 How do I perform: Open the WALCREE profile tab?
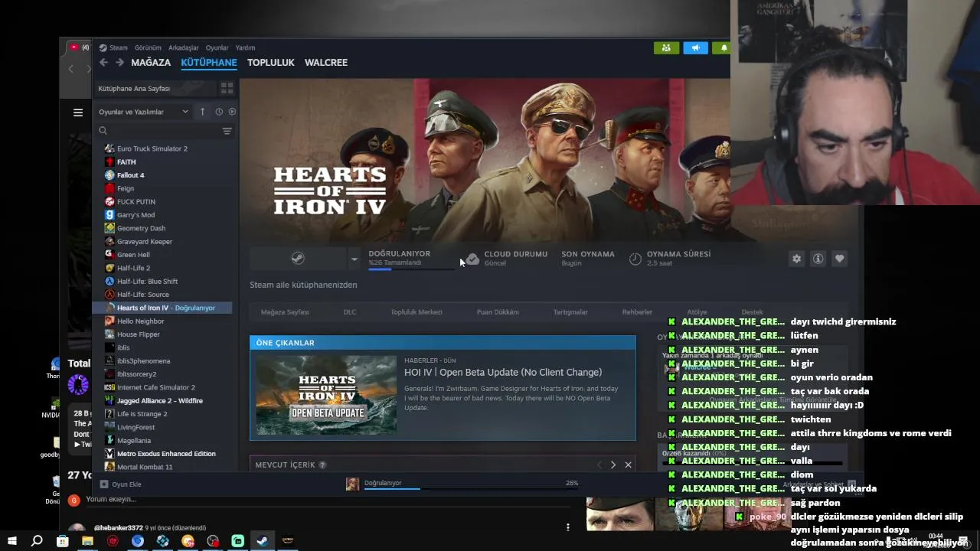(326, 63)
